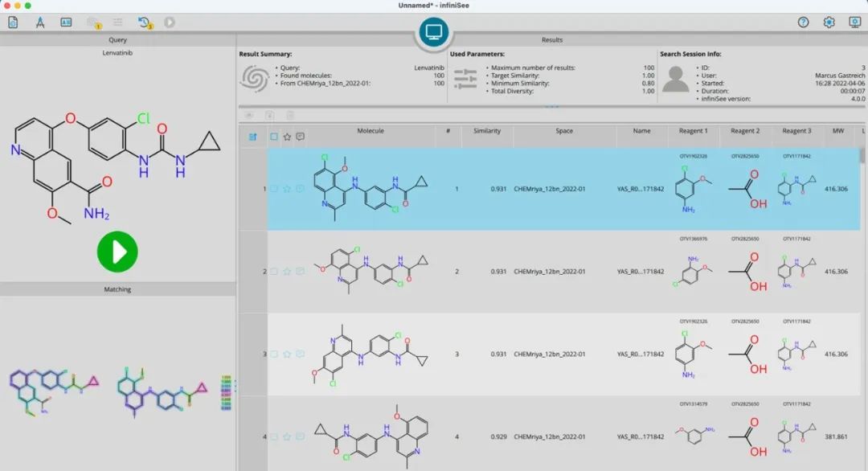Click the favorites star column header
This screenshot has height=471, width=868.
[287, 137]
